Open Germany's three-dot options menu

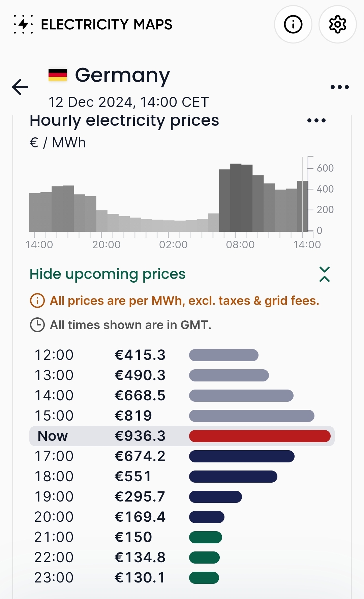click(x=339, y=87)
